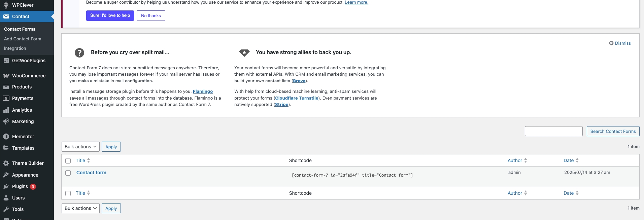The width and height of the screenshot is (644, 220).
Task: Focus the contact forms search field
Action: [x=553, y=131]
